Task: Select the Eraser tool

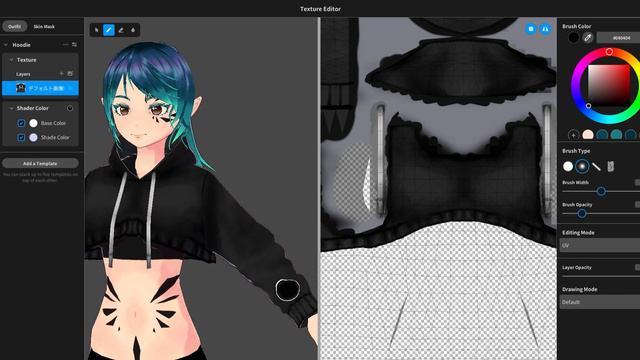Action: (121, 30)
